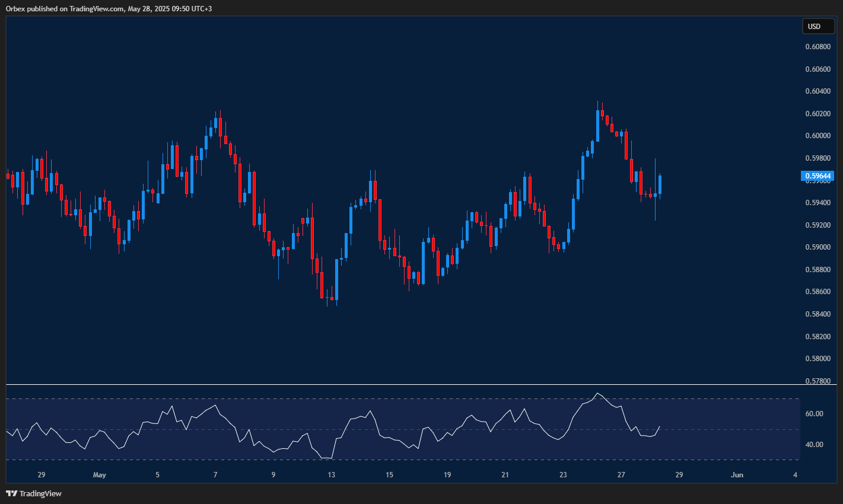The width and height of the screenshot is (843, 504).
Task: Click the highlighted price tag 0.59644
Action: point(818,176)
